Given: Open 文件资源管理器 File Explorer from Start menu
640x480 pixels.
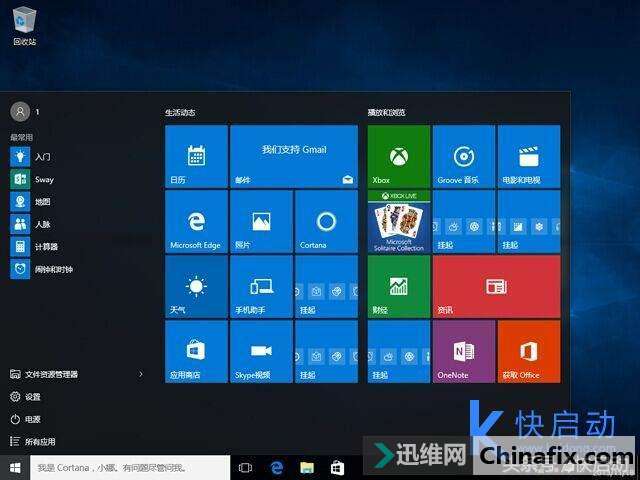Looking at the screenshot, I should point(44,374).
